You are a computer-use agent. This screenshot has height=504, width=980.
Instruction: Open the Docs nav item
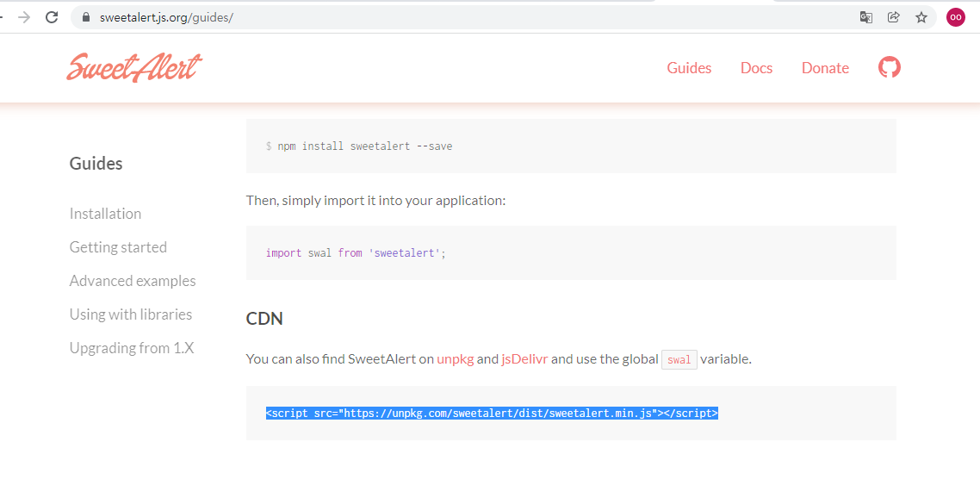click(x=756, y=67)
